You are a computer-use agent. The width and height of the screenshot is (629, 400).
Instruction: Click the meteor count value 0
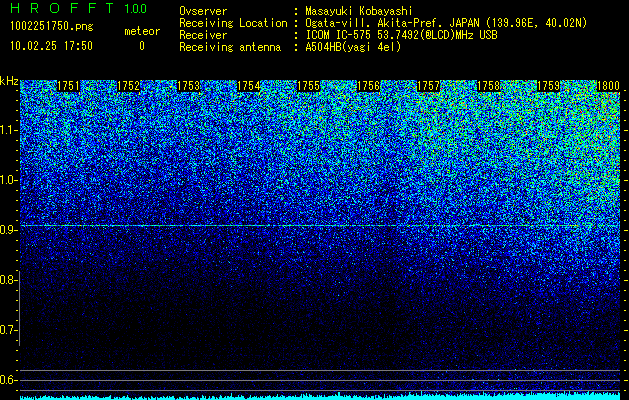tap(142, 46)
